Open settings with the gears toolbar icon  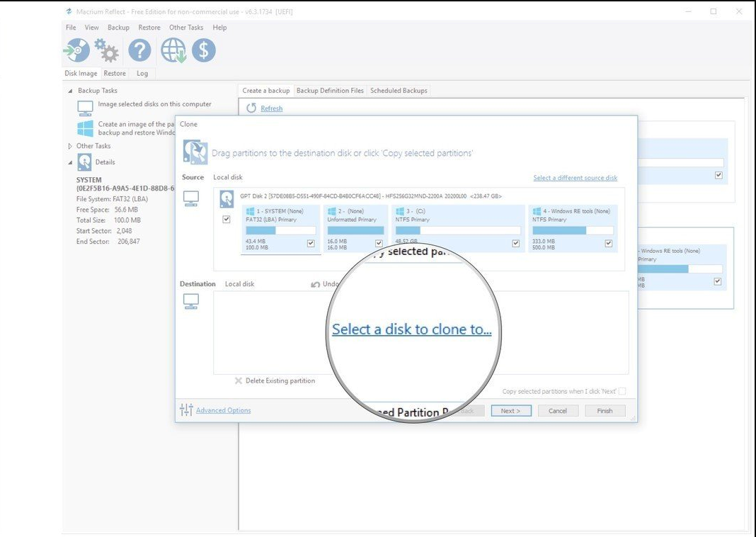coord(107,50)
